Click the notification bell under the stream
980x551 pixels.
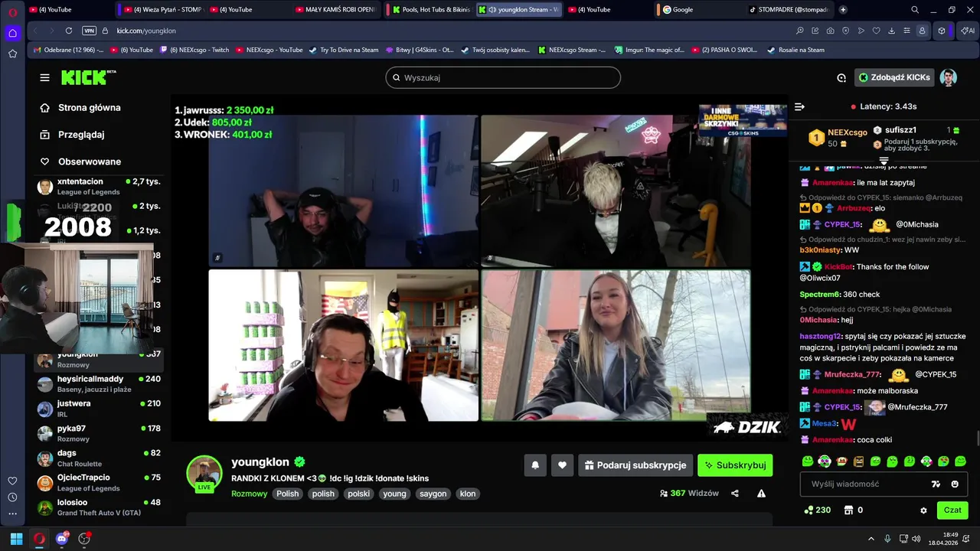(x=535, y=465)
